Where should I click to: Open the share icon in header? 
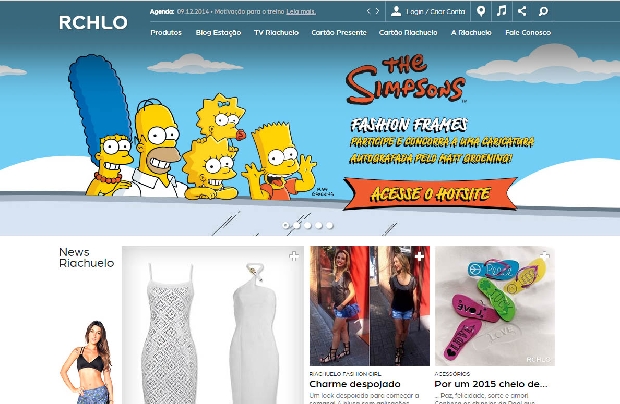[x=522, y=11]
